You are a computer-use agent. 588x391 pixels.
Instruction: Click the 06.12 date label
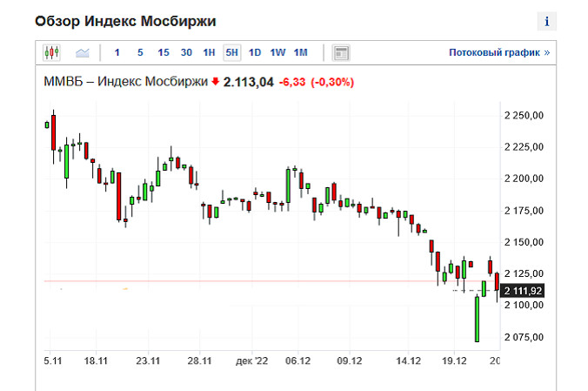(x=298, y=361)
